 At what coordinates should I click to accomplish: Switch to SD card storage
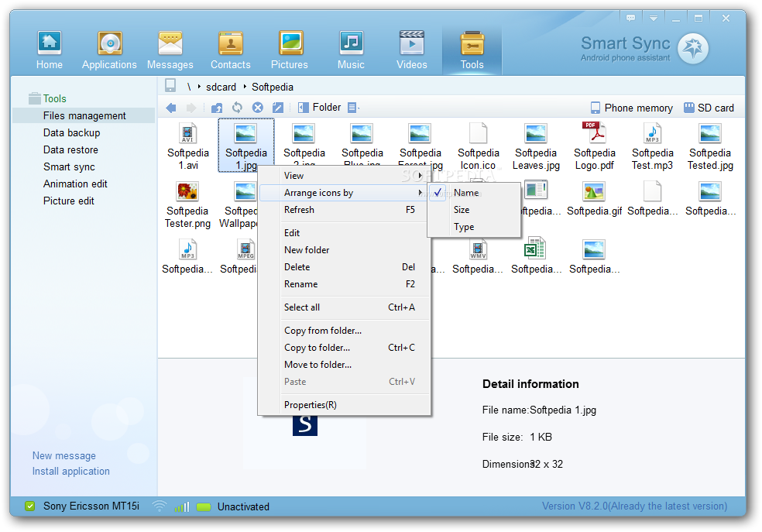[709, 108]
